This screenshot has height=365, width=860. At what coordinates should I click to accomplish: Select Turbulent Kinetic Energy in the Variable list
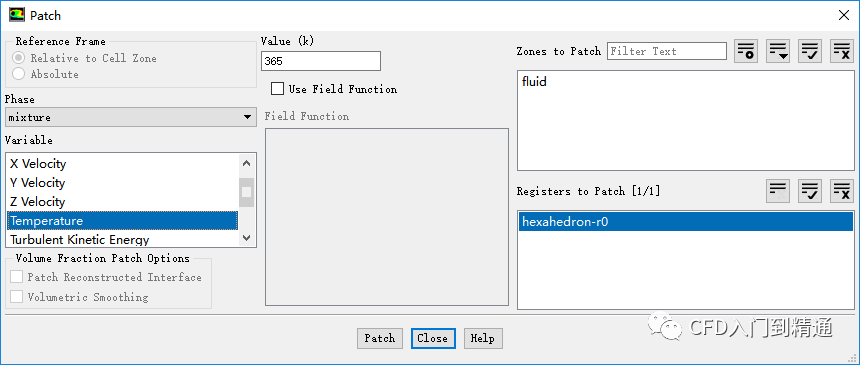click(x=123, y=239)
